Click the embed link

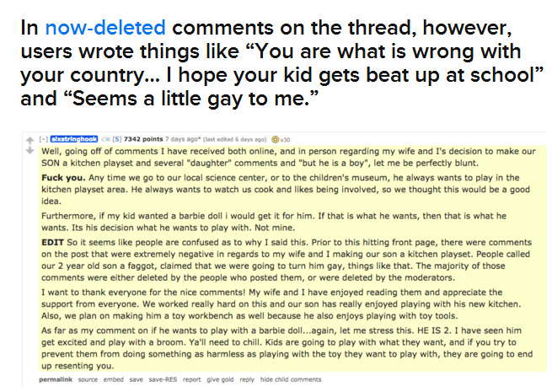click(113, 380)
